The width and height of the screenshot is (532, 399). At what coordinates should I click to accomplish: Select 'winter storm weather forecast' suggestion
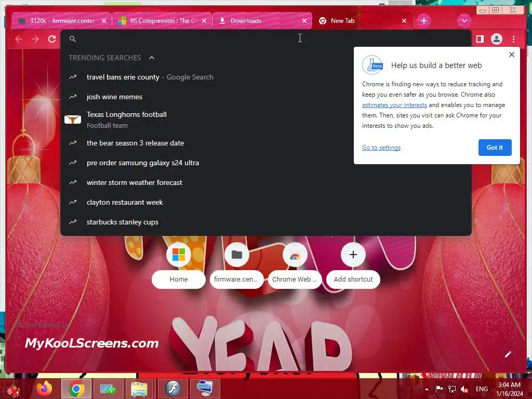tap(265, 182)
